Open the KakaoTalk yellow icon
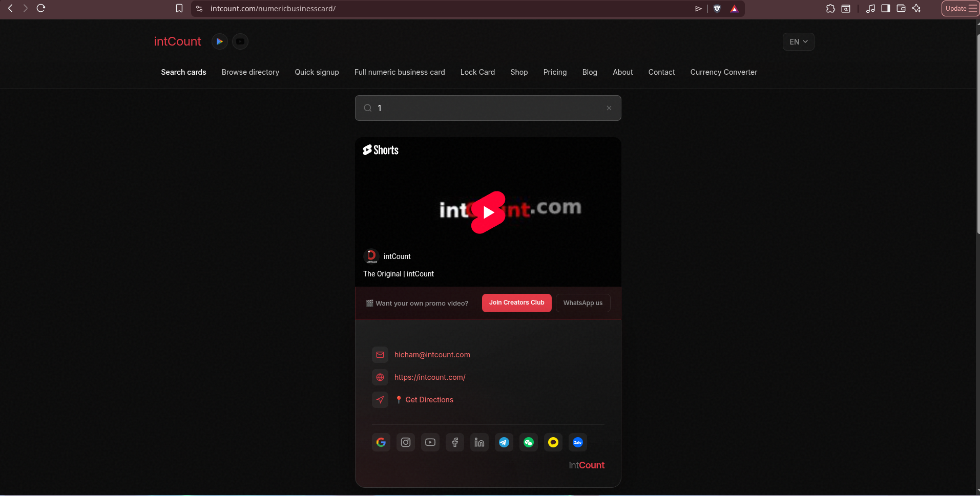Screen dimensions: 980x496 [x=553, y=442]
